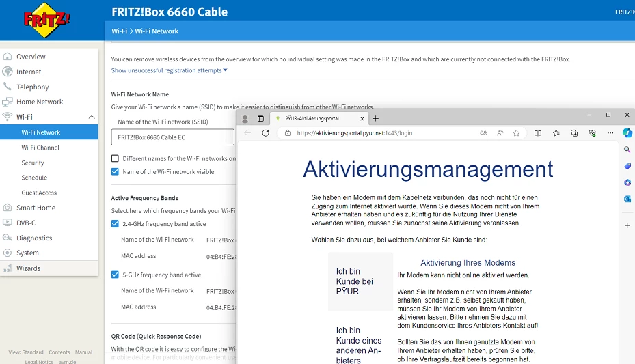
Task: Click the plus icon in Edge sidebar
Action: 627,225
